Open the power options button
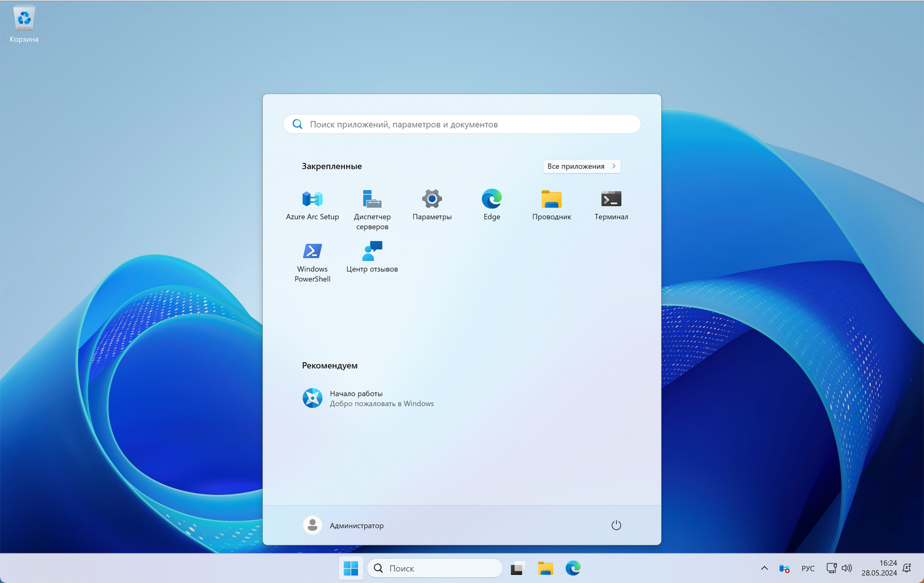This screenshot has width=924, height=583. point(616,525)
